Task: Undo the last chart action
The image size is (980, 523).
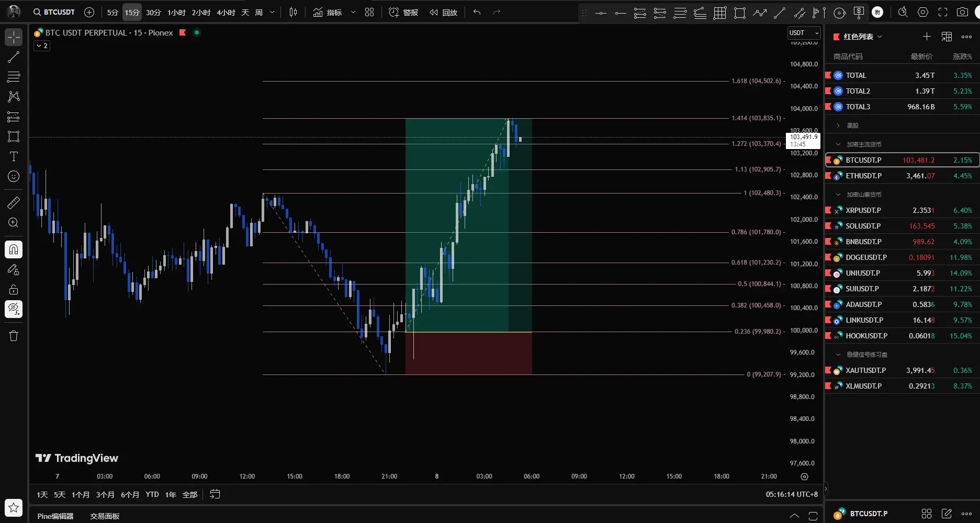Action: pyautogui.click(x=477, y=12)
